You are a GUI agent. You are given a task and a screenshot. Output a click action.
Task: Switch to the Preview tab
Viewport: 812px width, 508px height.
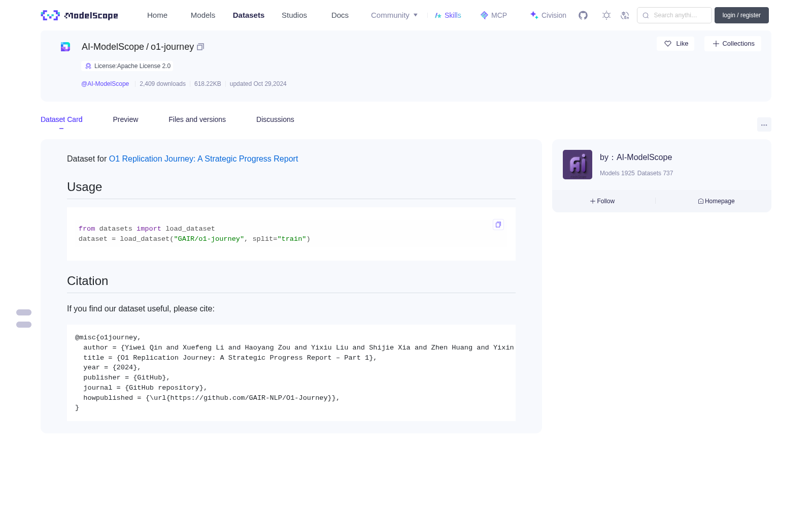pos(125,119)
